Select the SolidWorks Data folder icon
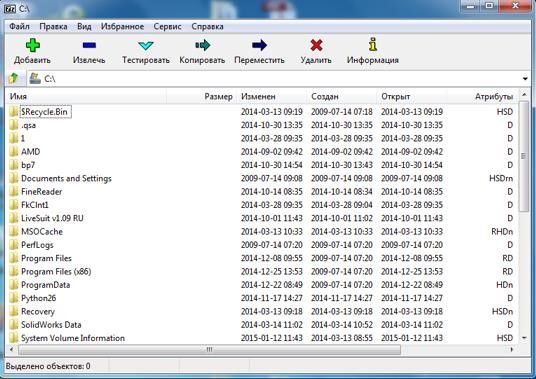The height and width of the screenshot is (379, 536). pyautogui.click(x=14, y=325)
